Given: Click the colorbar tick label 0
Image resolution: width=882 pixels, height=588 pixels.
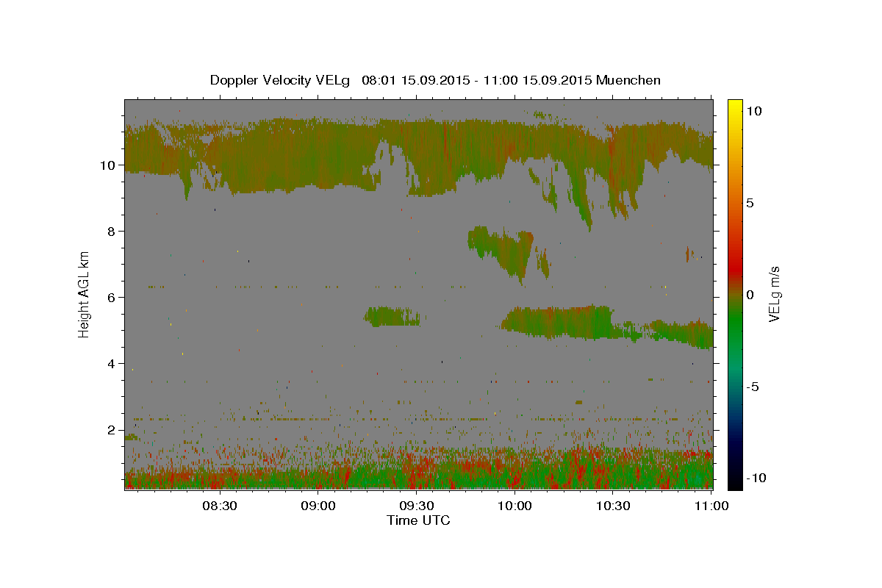Looking at the screenshot, I should click(750, 295).
